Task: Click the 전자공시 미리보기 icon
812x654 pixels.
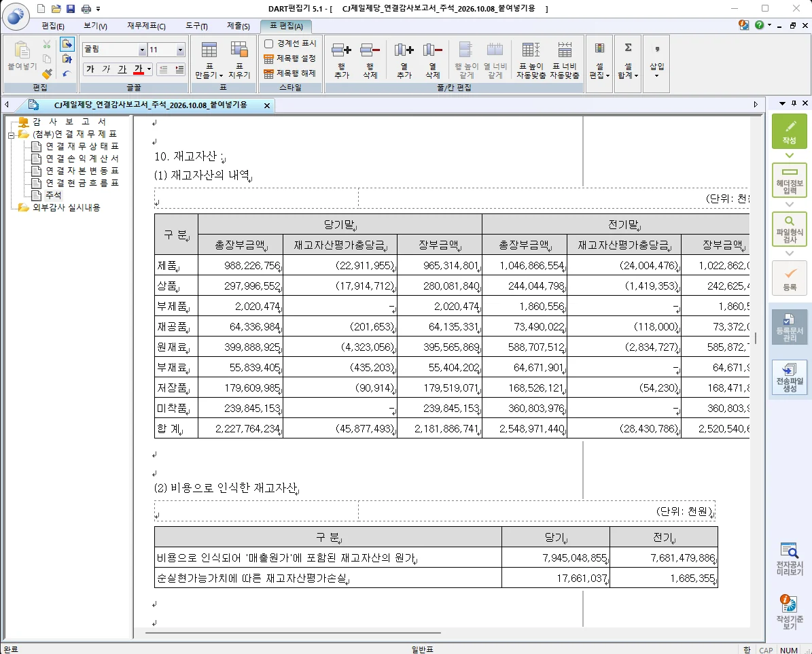Action: [789, 560]
